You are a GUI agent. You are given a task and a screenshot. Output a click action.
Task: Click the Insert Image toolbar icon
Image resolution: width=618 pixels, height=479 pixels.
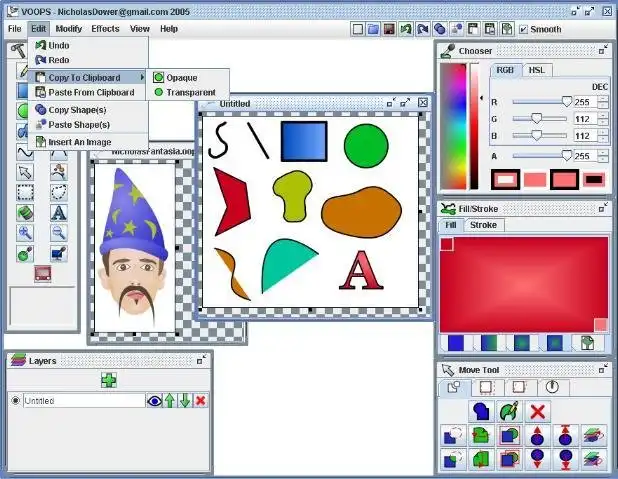[x=507, y=29]
